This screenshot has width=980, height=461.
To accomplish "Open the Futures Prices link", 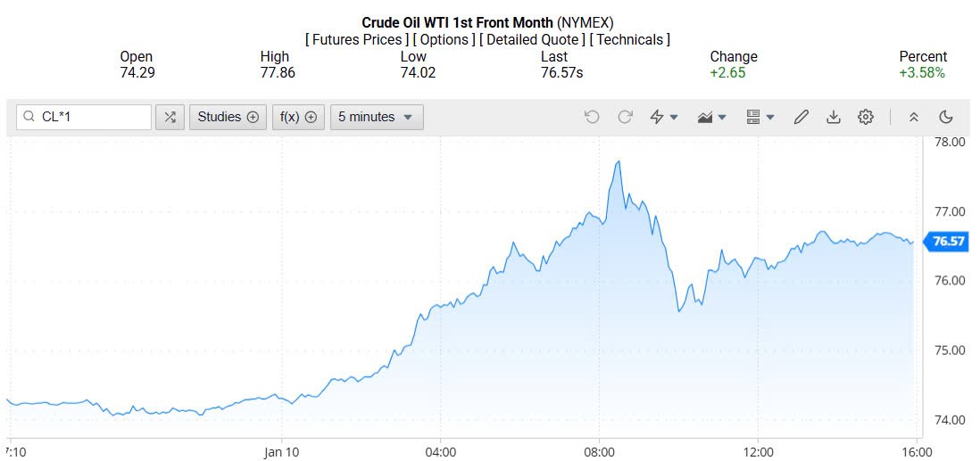I will pos(357,39).
